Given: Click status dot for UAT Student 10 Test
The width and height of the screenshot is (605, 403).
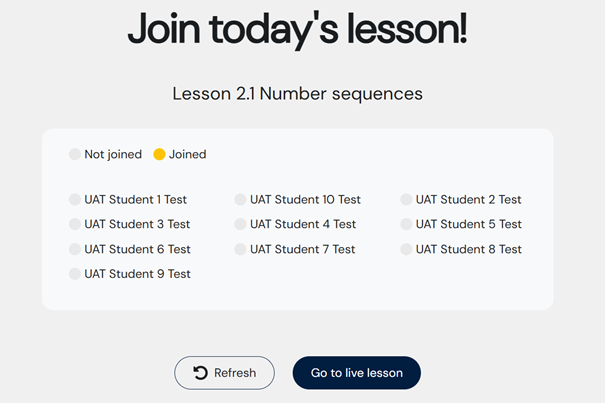Looking at the screenshot, I should click(x=240, y=200).
